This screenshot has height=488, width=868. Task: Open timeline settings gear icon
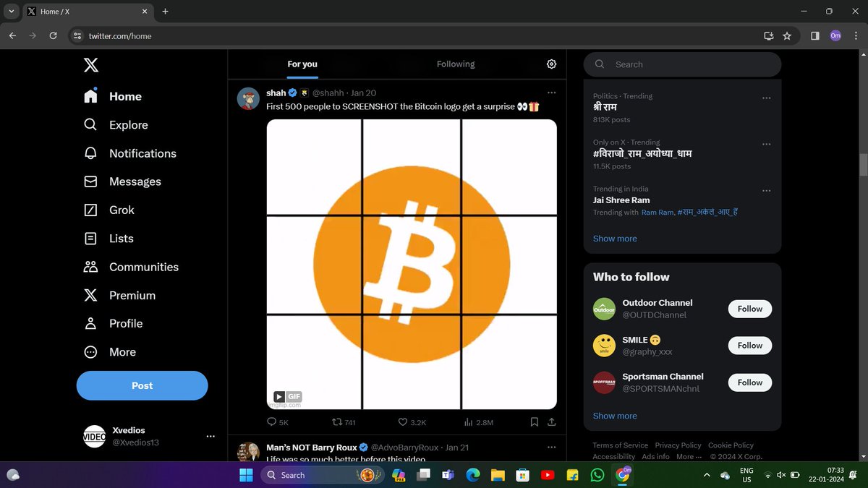click(551, 64)
